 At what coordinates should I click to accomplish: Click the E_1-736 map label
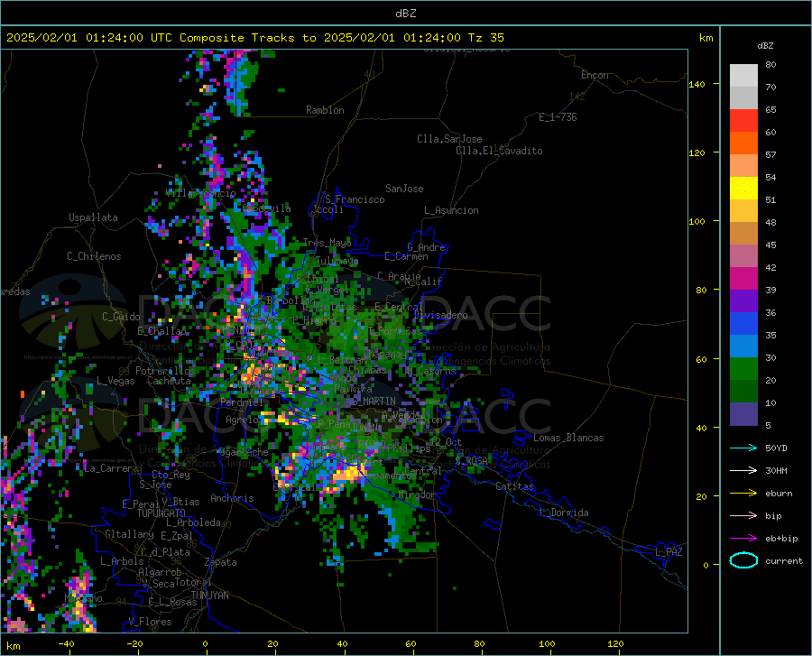(558, 117)
